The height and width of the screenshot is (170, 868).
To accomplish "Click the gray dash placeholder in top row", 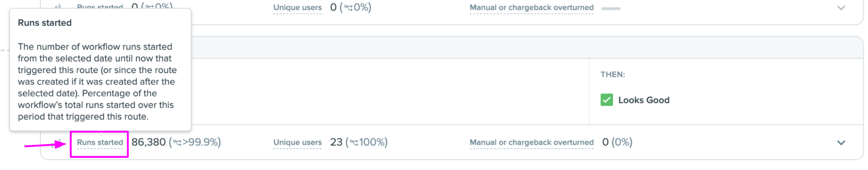I will pyautogui.click(x=611, y=8).
